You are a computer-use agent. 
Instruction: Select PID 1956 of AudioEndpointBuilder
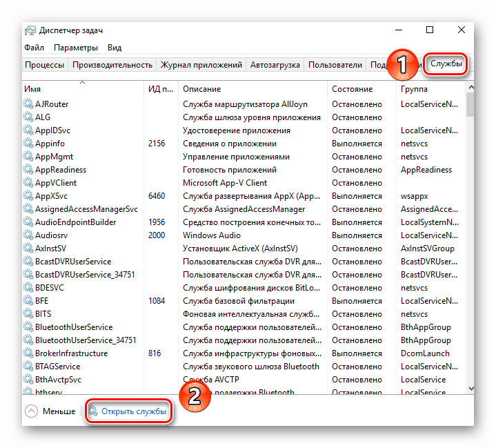pyautogui.click(x=157, y=222)
